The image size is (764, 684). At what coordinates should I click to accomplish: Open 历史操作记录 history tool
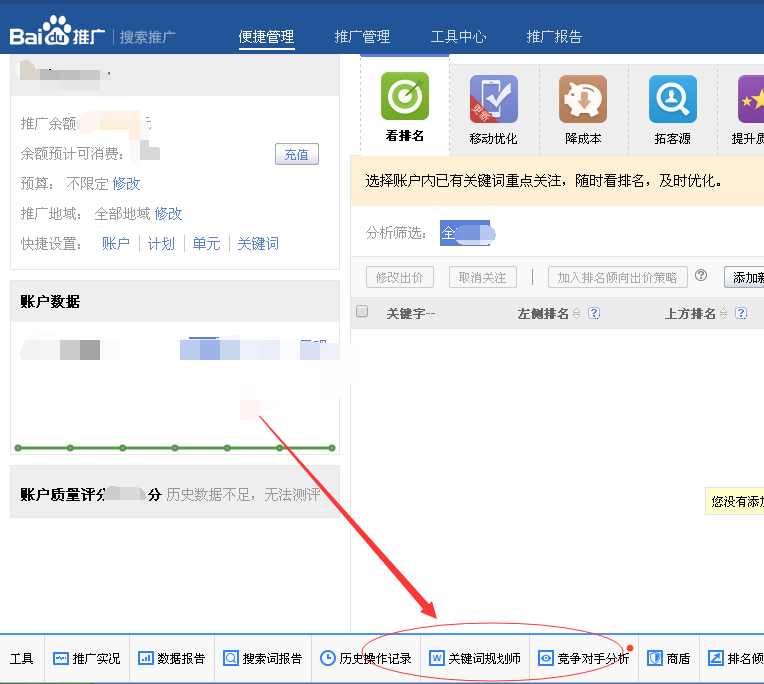(x=366, y=659)
